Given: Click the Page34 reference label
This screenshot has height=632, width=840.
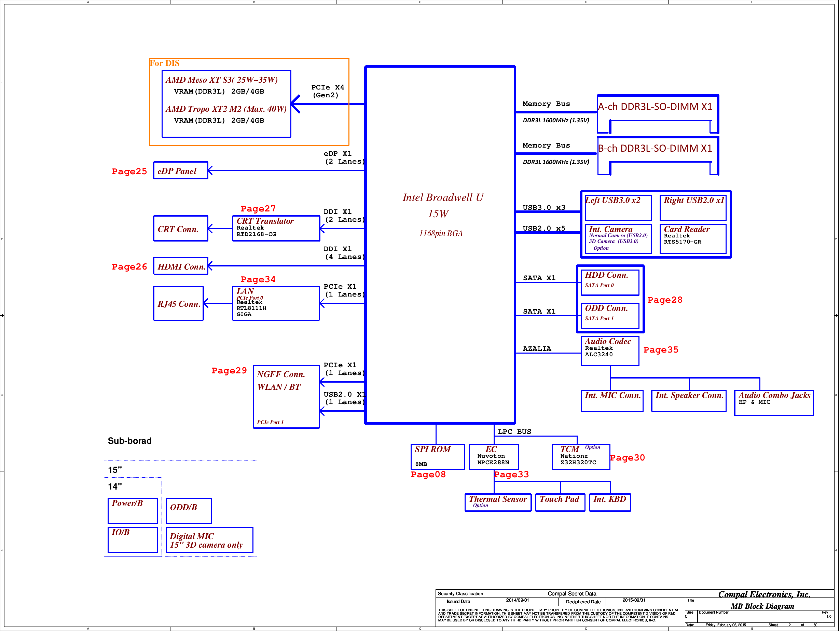Looking at the screenshot, I should (x=258, y=279).
